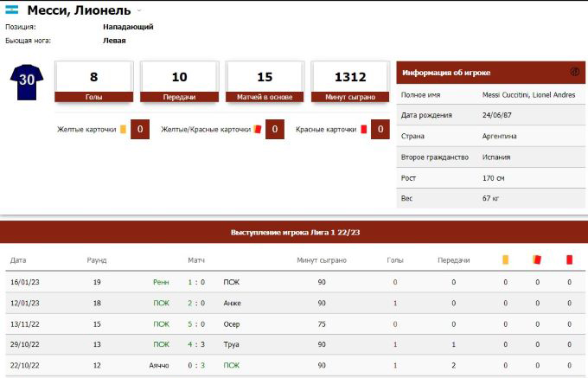588x378 pixels.
Task: Click Выступление игрока Лига 1 22/23 header
Action: pos(294,232)
